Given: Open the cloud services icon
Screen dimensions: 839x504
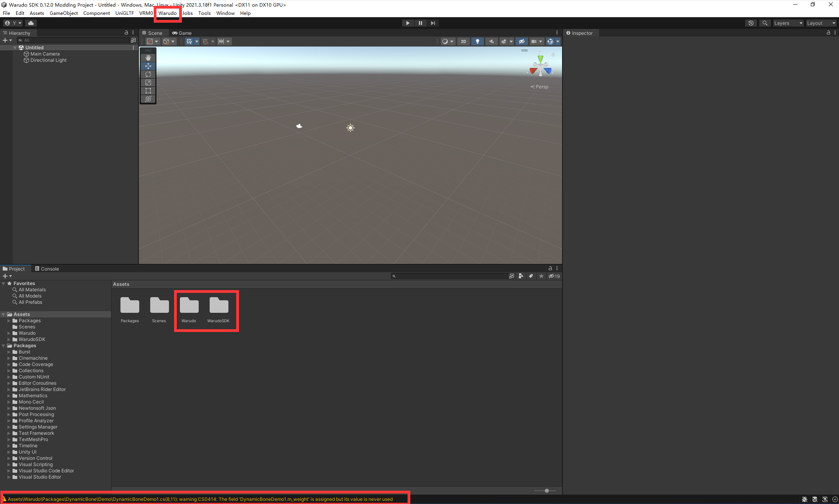Looking at the screenshot, I should point(31,23).
